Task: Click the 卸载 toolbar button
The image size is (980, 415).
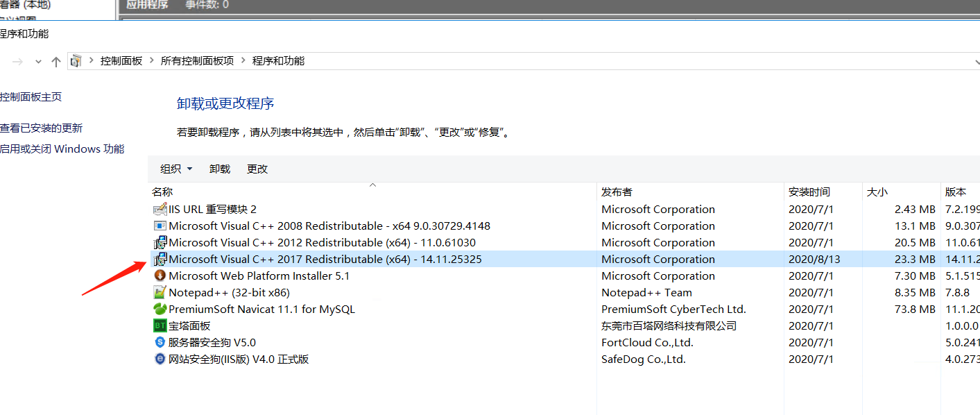Action: tap(220, 169)
